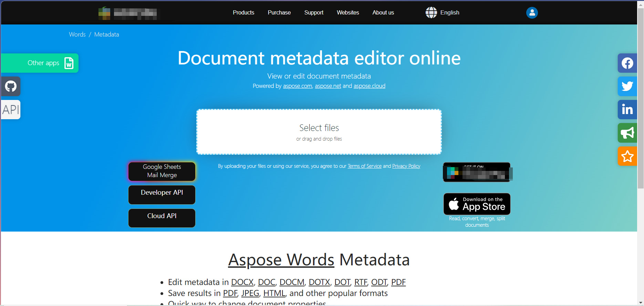Share on Twitter
644x306 pixels.
pos(627,86)
